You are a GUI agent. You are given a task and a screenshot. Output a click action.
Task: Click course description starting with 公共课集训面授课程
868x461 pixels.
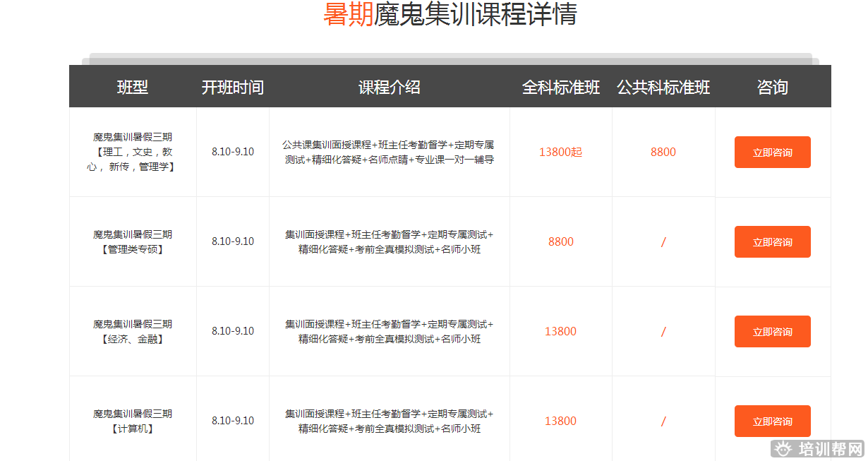389,152
